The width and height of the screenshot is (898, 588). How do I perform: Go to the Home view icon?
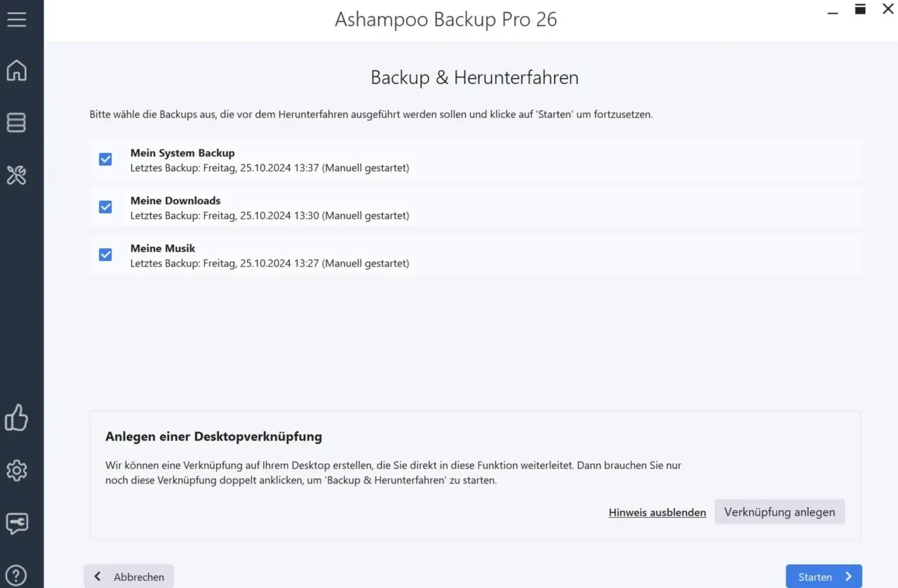coord(17,70)
